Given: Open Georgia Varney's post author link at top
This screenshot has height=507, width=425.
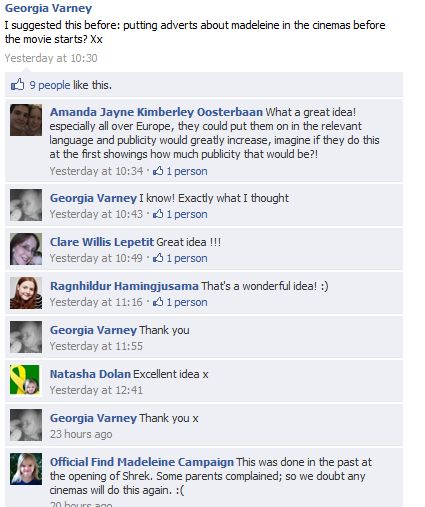Looking at the screenshot, I should tap(48, 8).
